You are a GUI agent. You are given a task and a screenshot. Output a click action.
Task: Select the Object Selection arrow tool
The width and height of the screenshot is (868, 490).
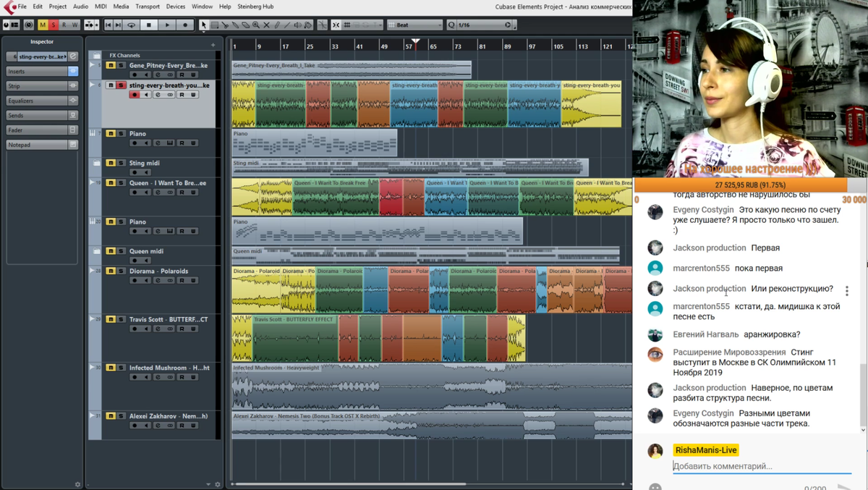coord(204,25)
